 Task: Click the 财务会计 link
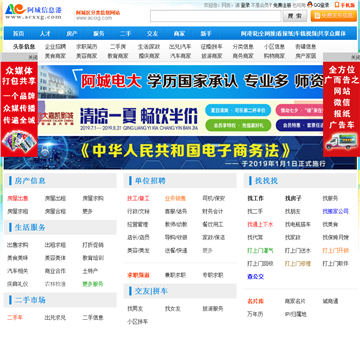click(x=213, y=211)
